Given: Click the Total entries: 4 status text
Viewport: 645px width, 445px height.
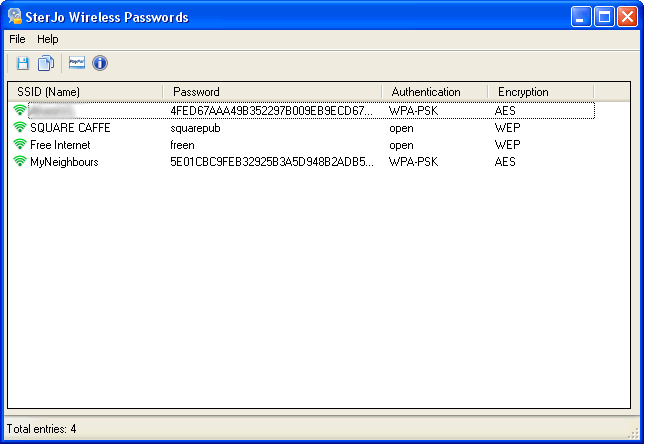Looking at the screenshot, I should [42, 429].
